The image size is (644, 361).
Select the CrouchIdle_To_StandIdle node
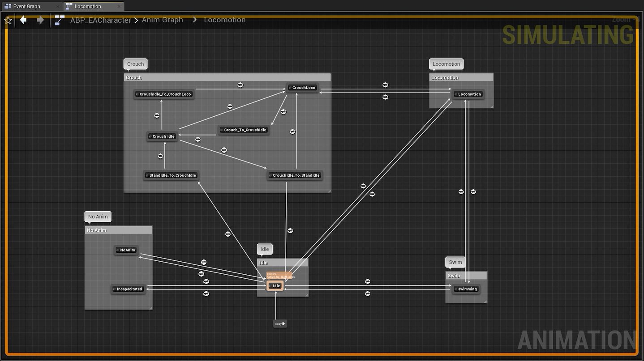click(x=294, y=175)
